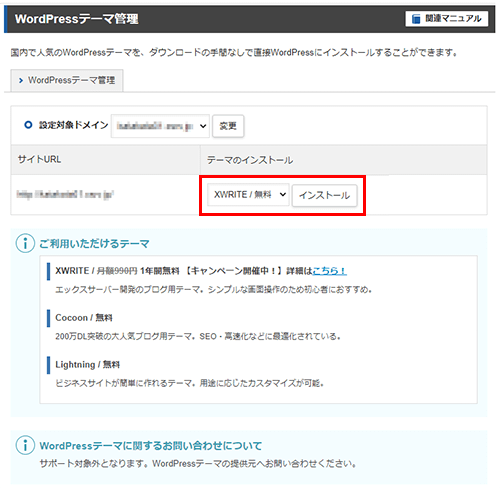Screen dimensions: 500x489
Task: Click the サポート対象外となります notice text
Action: click(x=198, y=464)
